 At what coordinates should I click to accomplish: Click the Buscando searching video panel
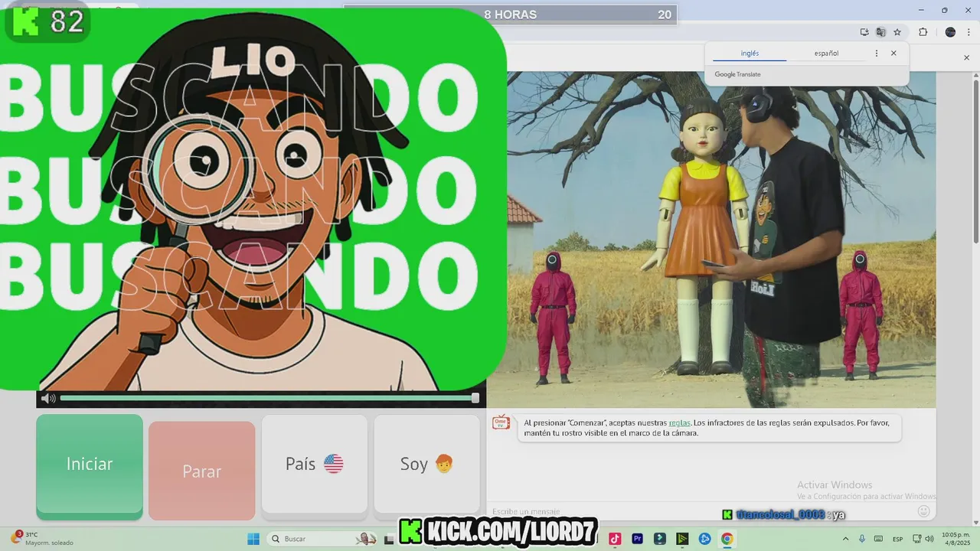tap(253, 199)
